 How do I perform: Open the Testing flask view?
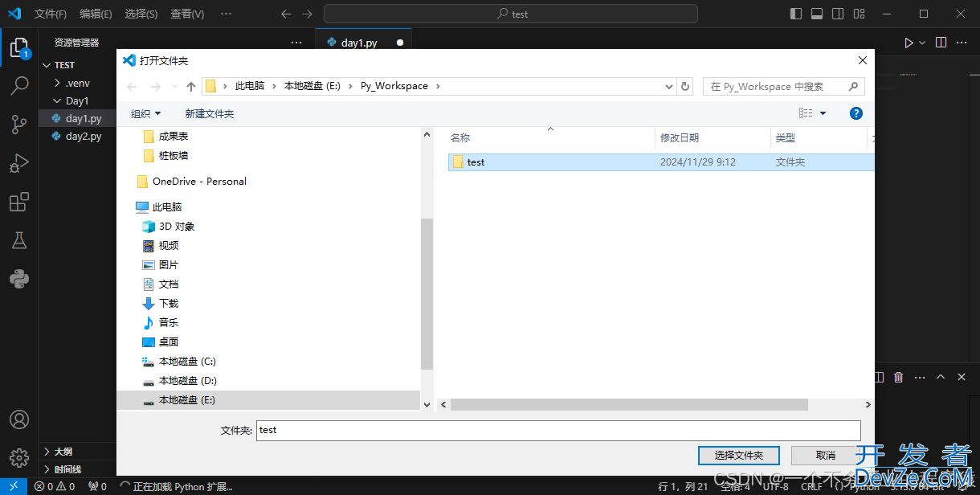[19, 240]
